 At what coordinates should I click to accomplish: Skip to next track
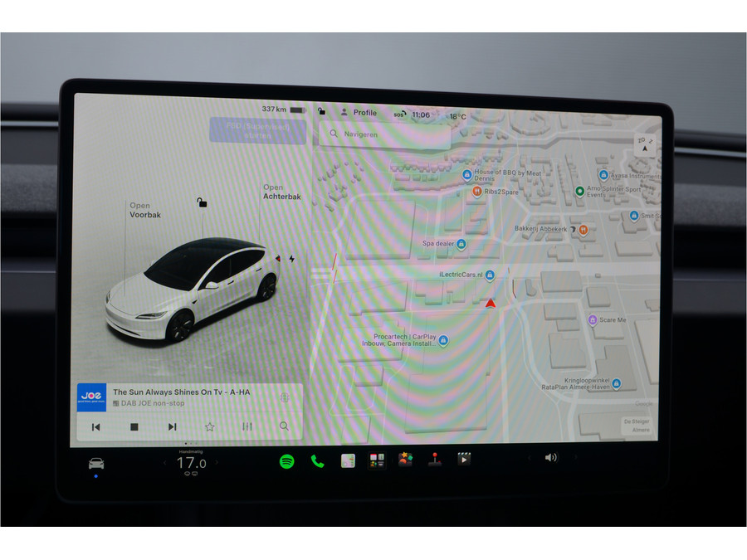(x=172, y=426)
